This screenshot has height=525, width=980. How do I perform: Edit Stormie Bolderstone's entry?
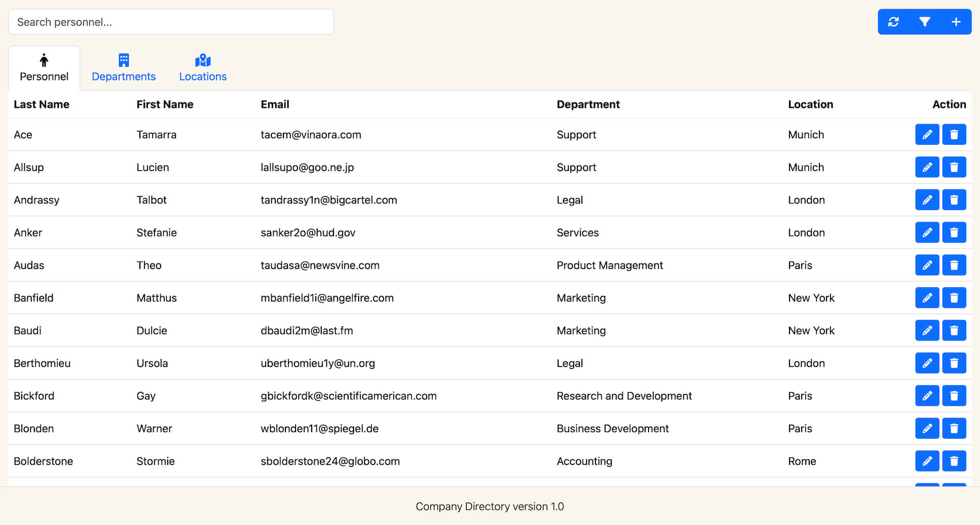point(927,461)
